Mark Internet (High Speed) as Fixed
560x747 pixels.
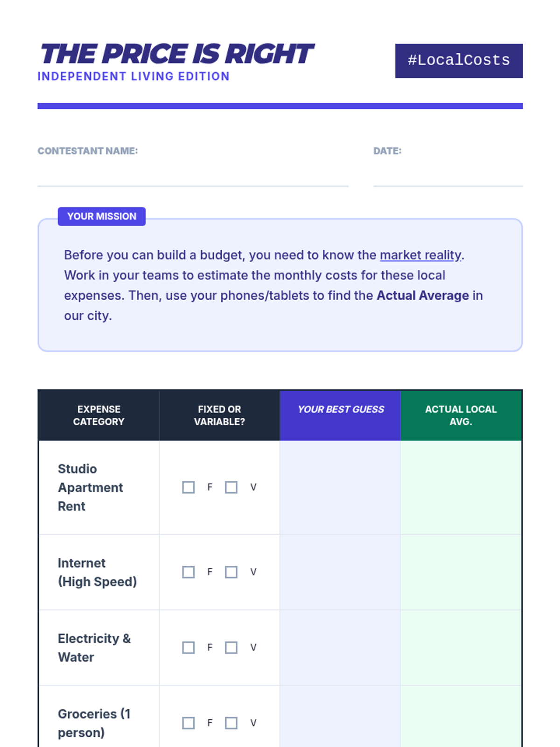point(188,572)
